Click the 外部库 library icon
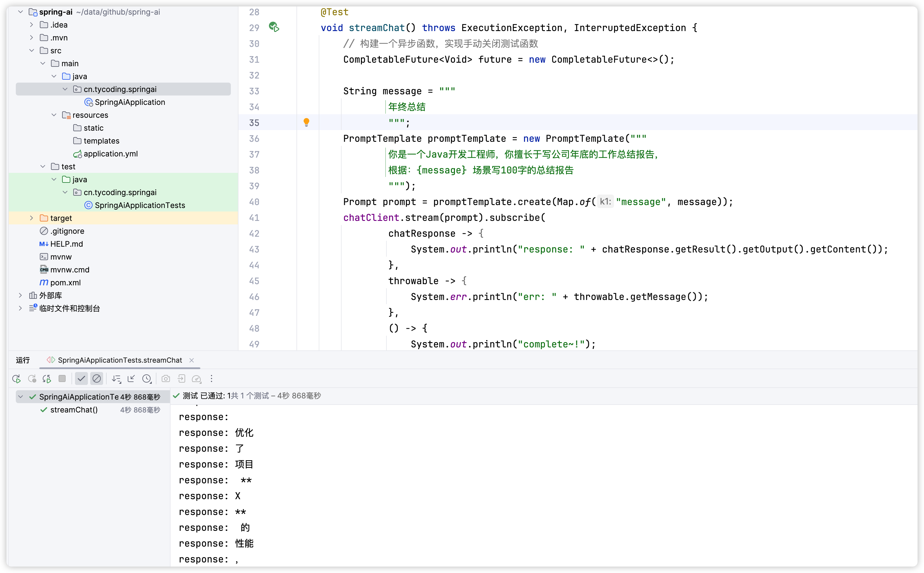This screenshot has height=573, width=924. tap(33, 296)
